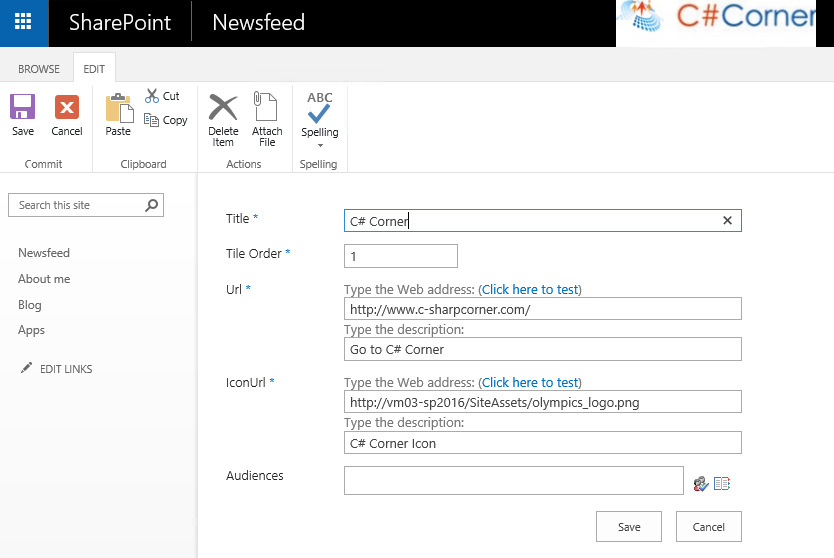This screenshot has height=558, width=834.
Task: Click the Cut scissors icon
Action: (x=152, y=96)
